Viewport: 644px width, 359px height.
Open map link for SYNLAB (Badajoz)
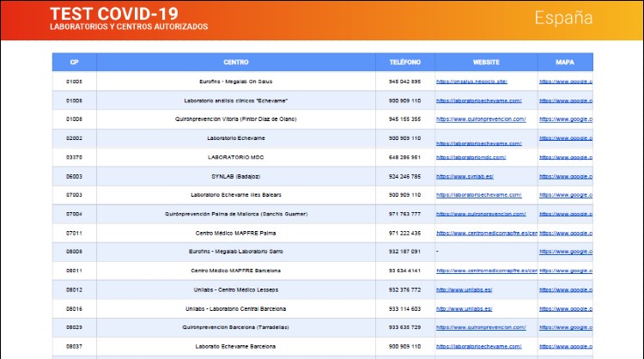coord(566,177)
